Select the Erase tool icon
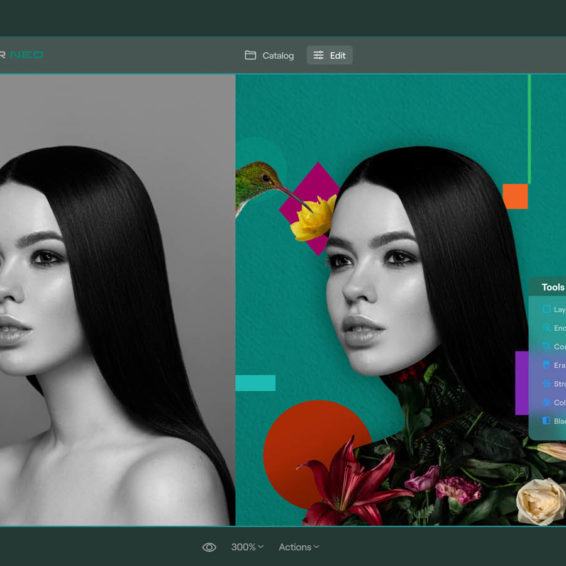566x566 pixels. click(547, 365)
